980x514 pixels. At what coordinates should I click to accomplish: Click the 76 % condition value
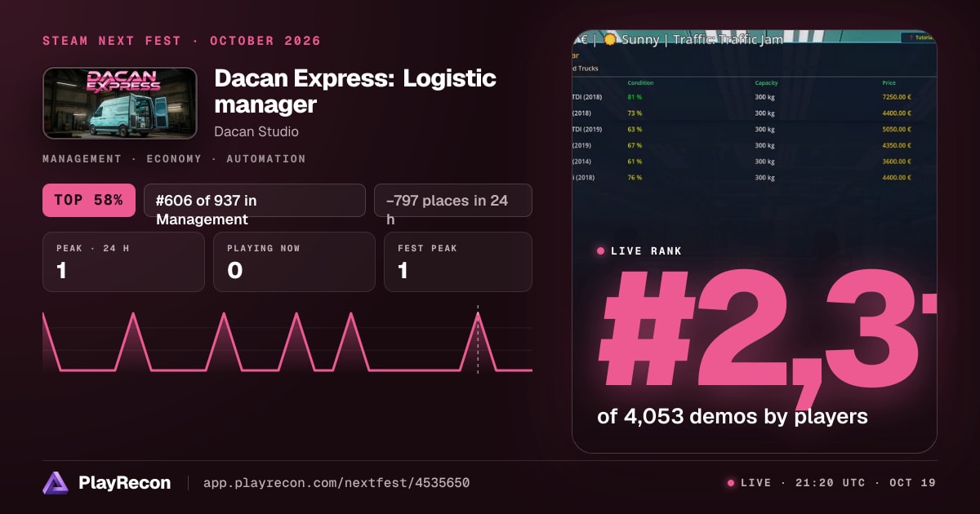click(634, 177)
